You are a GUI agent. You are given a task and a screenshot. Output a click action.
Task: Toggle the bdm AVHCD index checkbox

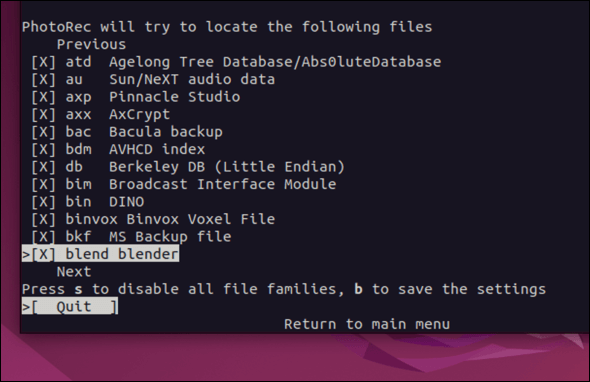click(43, 149)
